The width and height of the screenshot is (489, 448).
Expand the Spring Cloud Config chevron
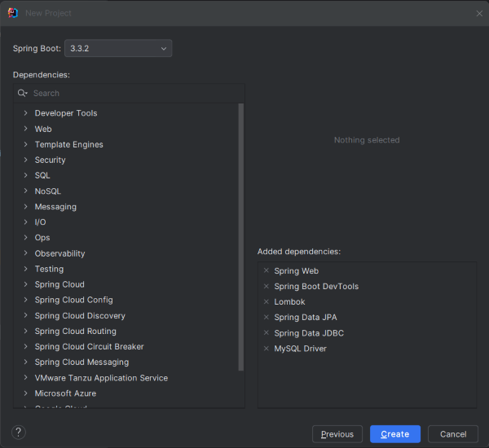25,300
